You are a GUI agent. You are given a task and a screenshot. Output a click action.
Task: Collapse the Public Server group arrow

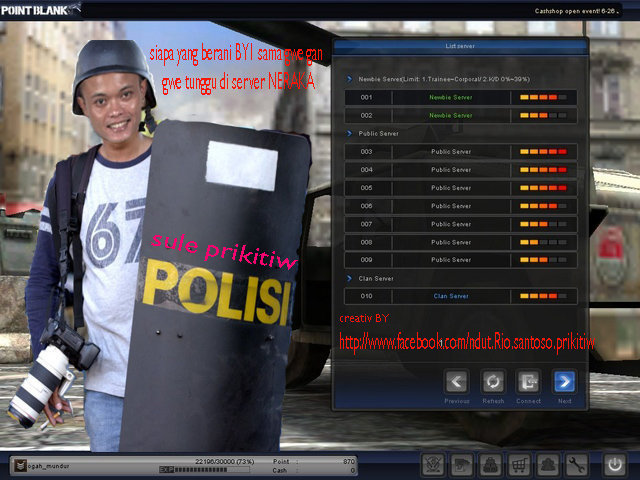[349, 133]
